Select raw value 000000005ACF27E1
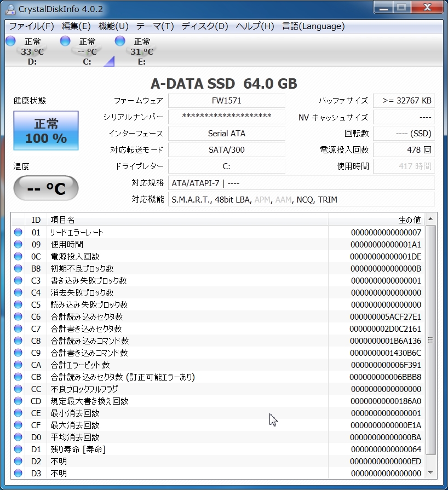Image resolution: width=448 pixels, height=490 pixels. pyautogui.click(x=386, y=317)
